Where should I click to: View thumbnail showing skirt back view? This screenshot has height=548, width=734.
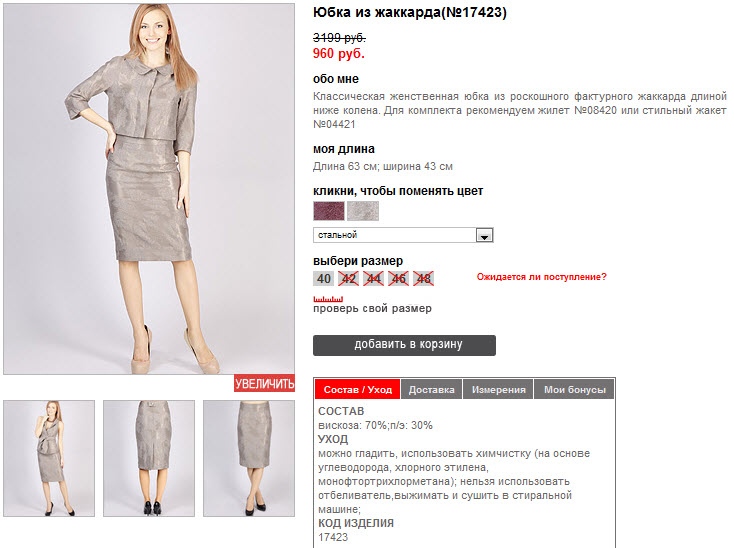149,458
